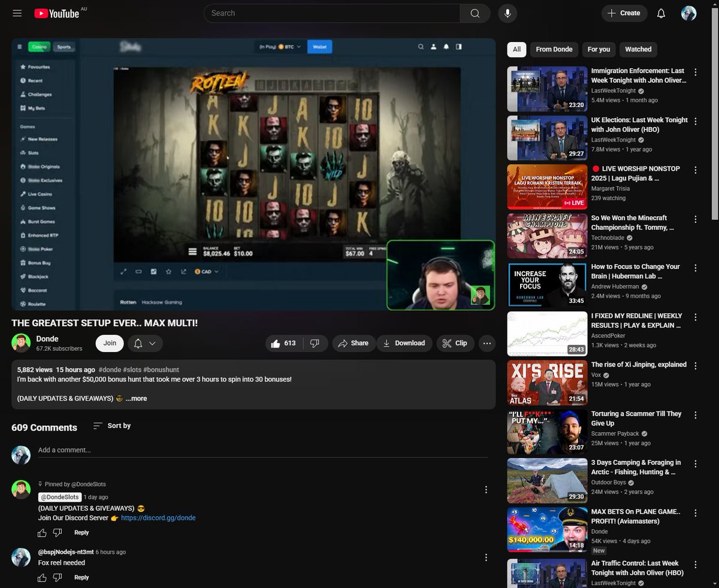Dislike the video with thumbs down
This screenshot has height=588, width=719.
click(315, 343)
